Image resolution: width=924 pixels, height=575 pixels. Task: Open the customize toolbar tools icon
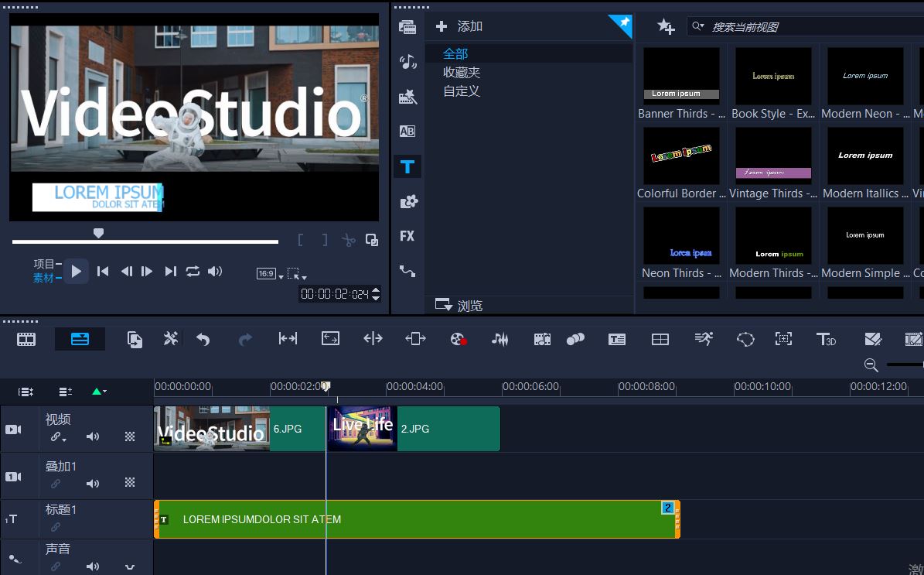click(170, 338)
